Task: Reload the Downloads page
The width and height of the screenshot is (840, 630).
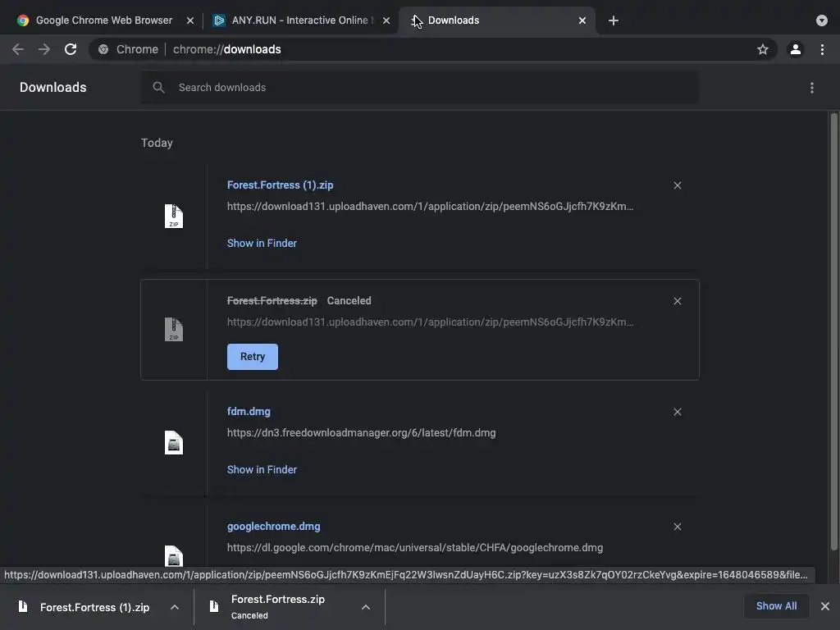Action: point(71,49)
